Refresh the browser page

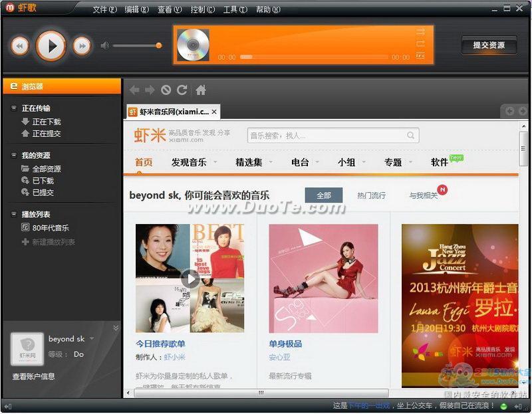coord(182,90)
